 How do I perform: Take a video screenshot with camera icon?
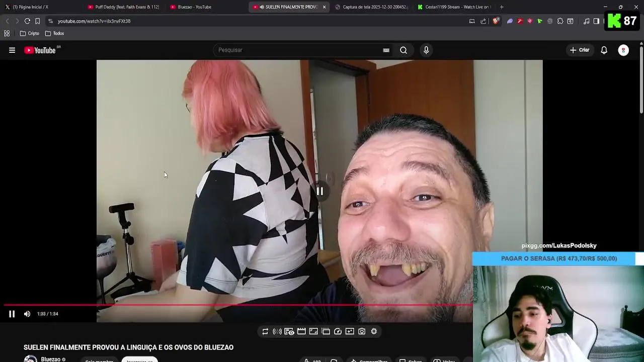click(362, 331)
